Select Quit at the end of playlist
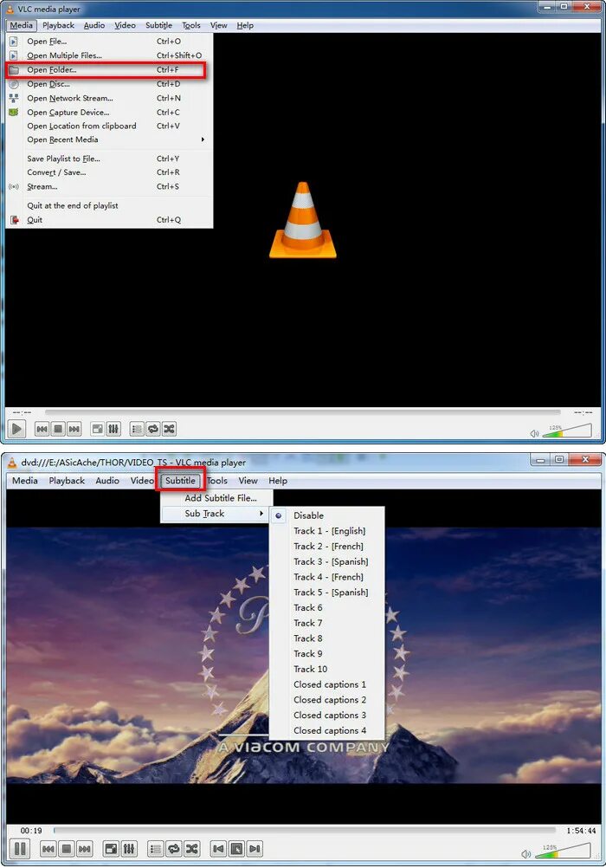The image size is (606, 868). (x=109, y=206)
